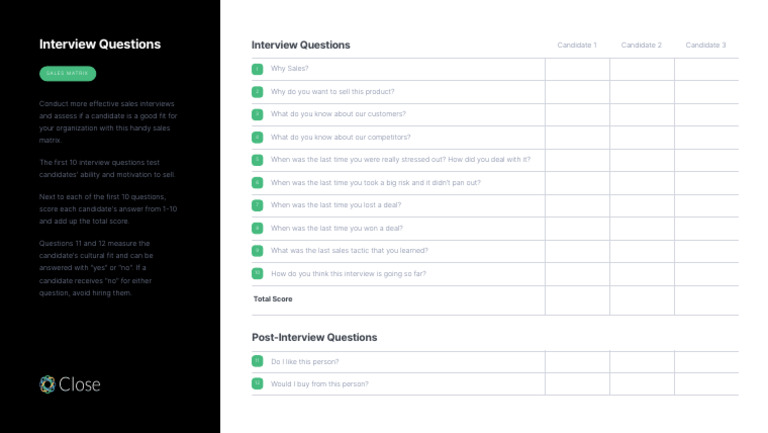Click the 'lost a deal' question text
768x433 pixels.
click(336, 205)
